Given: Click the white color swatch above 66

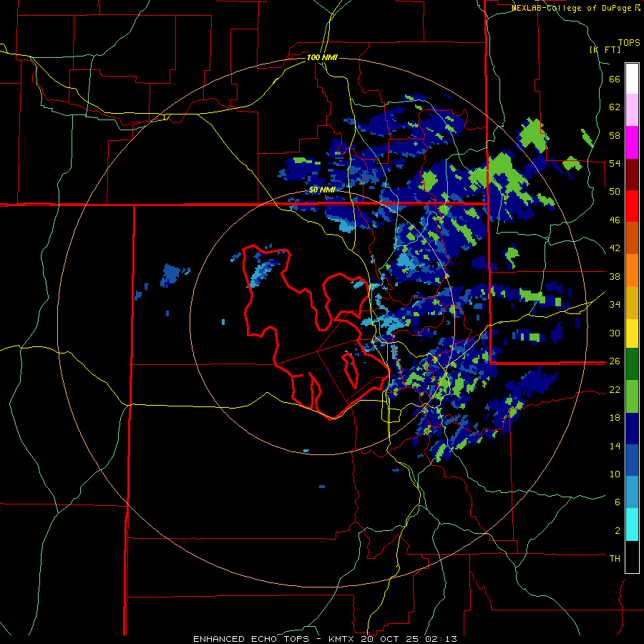Looking at the screenshot, I should (x=632, y=79).
